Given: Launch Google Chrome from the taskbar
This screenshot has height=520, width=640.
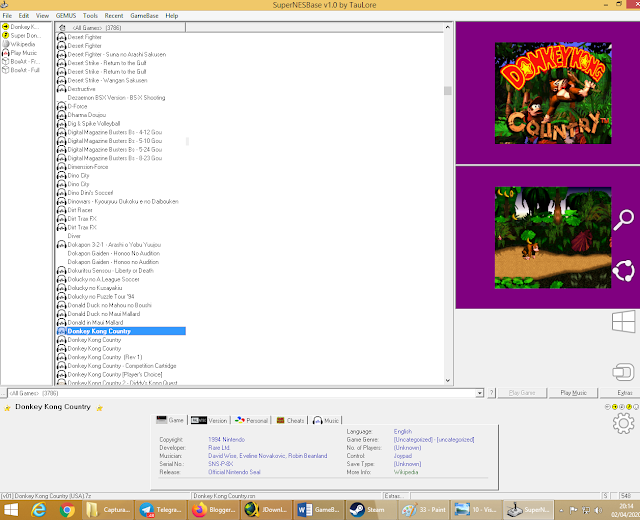Looking at the screenshot, I should (x=67, y=510).
